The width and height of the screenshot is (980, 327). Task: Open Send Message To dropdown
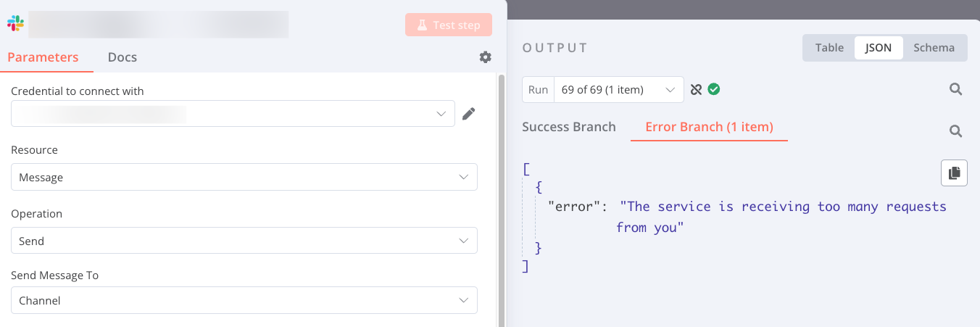pos(244,301)
